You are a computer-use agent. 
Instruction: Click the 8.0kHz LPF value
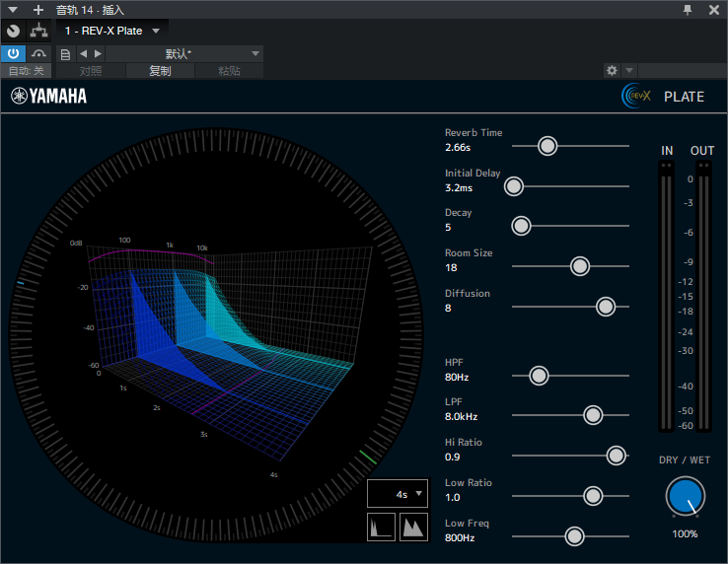[461, 416]
